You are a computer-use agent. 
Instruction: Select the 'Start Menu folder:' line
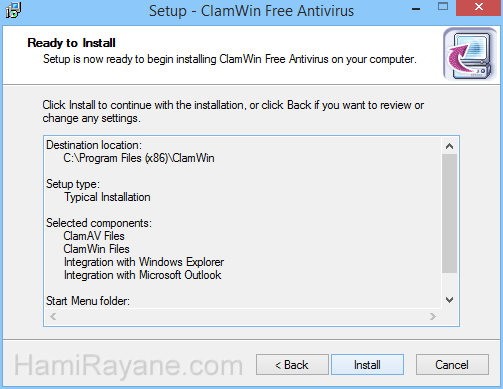(x=88, y=301)
